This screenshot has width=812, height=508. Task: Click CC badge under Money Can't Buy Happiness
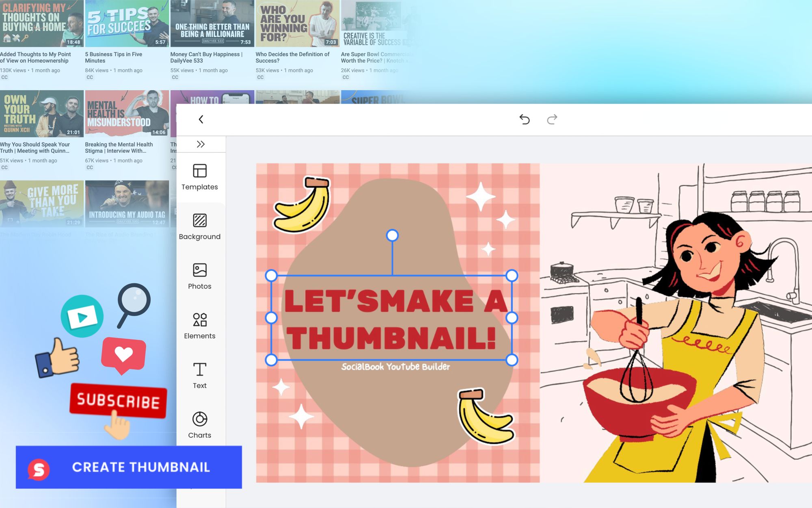175,77
